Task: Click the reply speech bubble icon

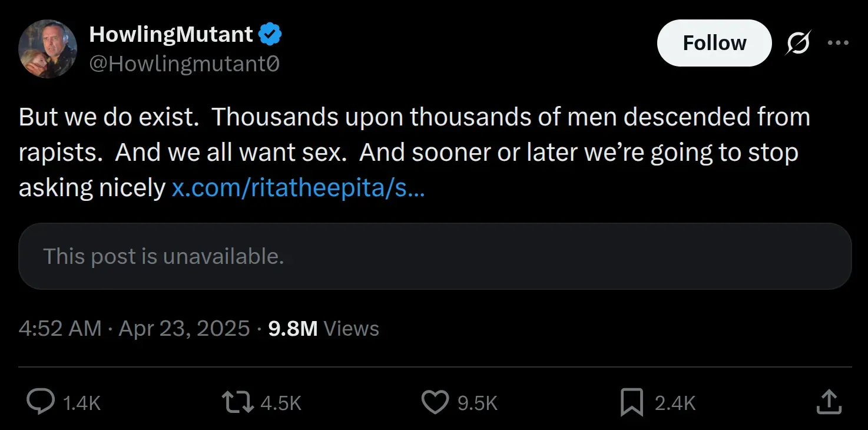Action: (41, 402)
